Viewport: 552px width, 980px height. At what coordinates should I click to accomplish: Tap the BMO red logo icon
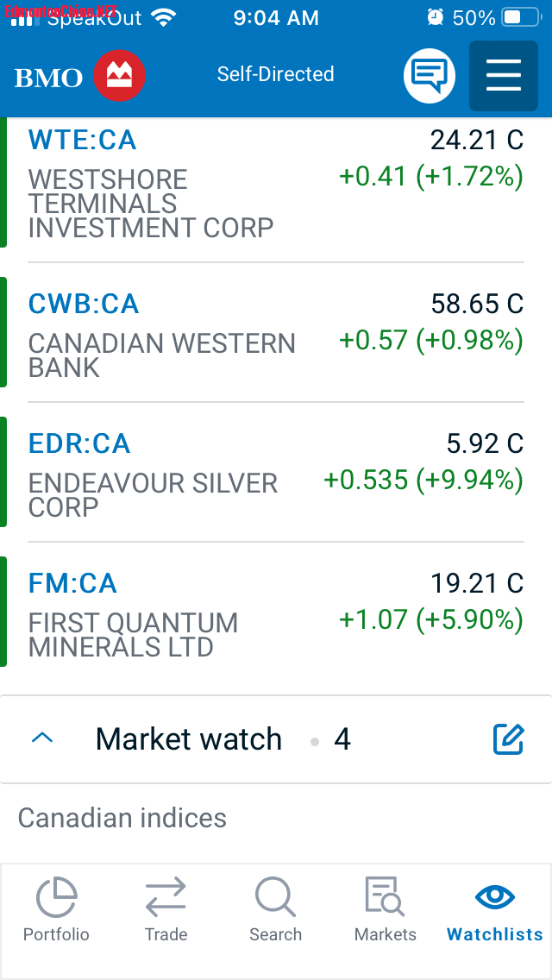point(119,76)
